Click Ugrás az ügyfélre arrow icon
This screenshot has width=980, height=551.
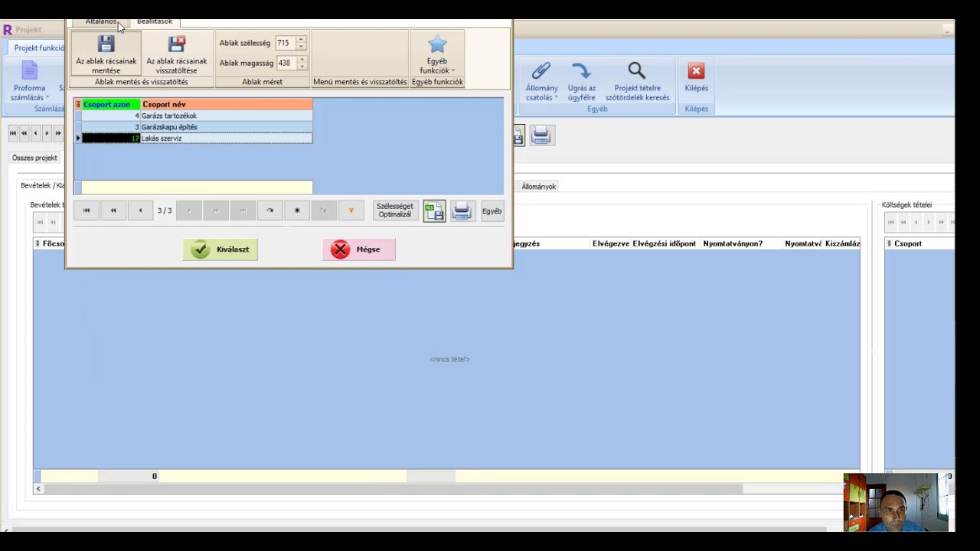tap(581, 83)
